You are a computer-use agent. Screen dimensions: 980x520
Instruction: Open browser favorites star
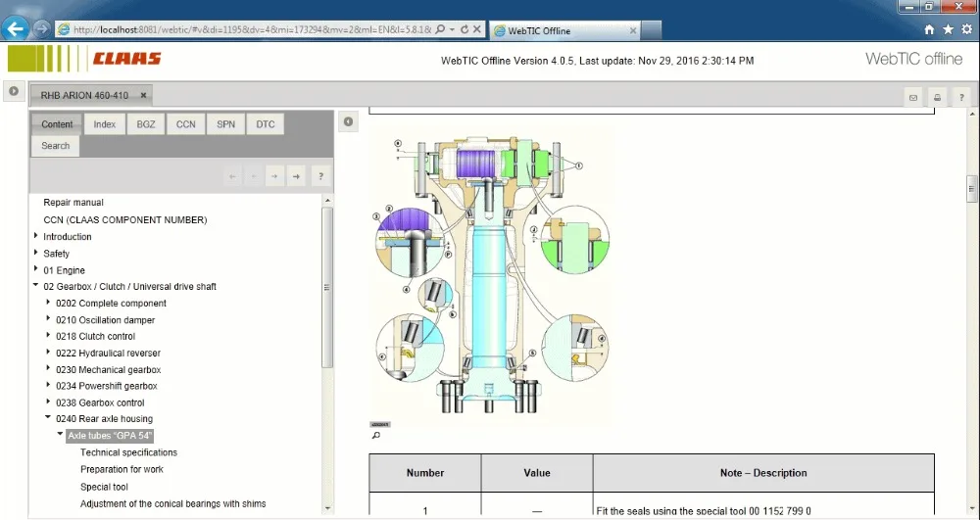click(x=948, y=30)
